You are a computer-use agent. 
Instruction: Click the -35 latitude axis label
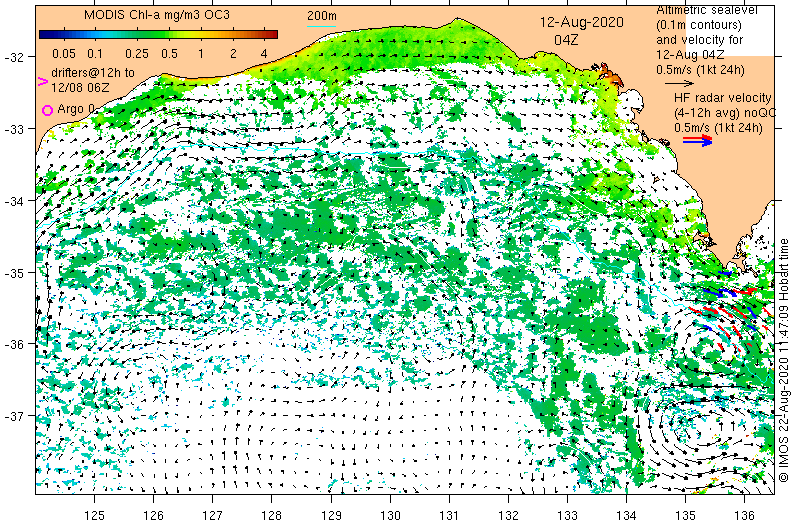coord(13,273)
